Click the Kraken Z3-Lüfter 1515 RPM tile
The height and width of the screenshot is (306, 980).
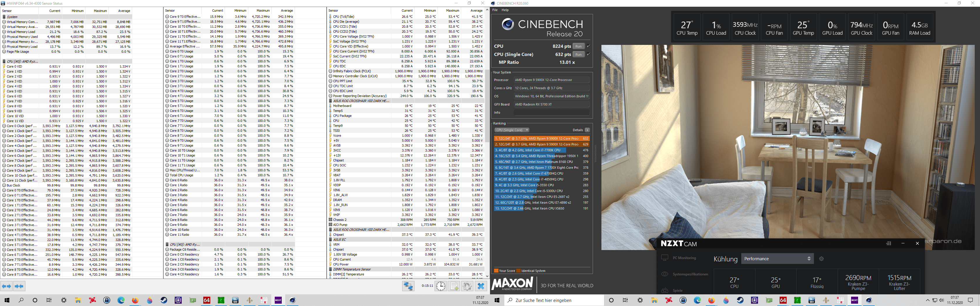899,282
